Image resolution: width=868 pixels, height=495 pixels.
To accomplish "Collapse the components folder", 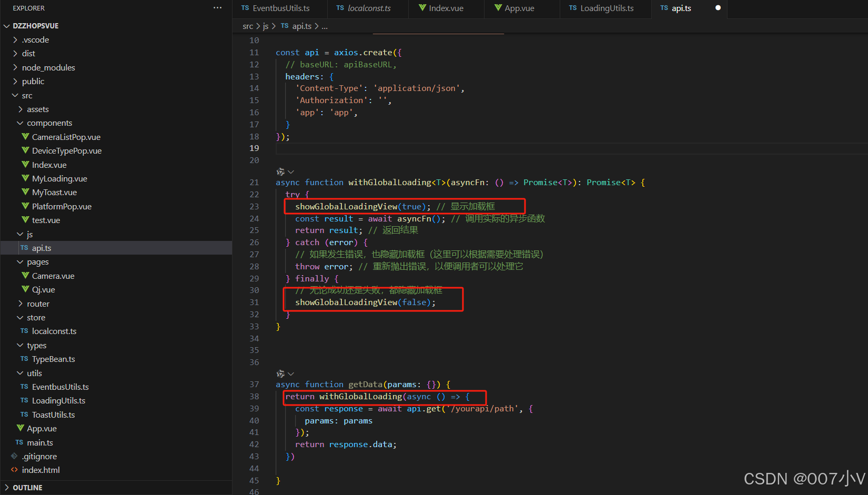I will coord(19,123).
